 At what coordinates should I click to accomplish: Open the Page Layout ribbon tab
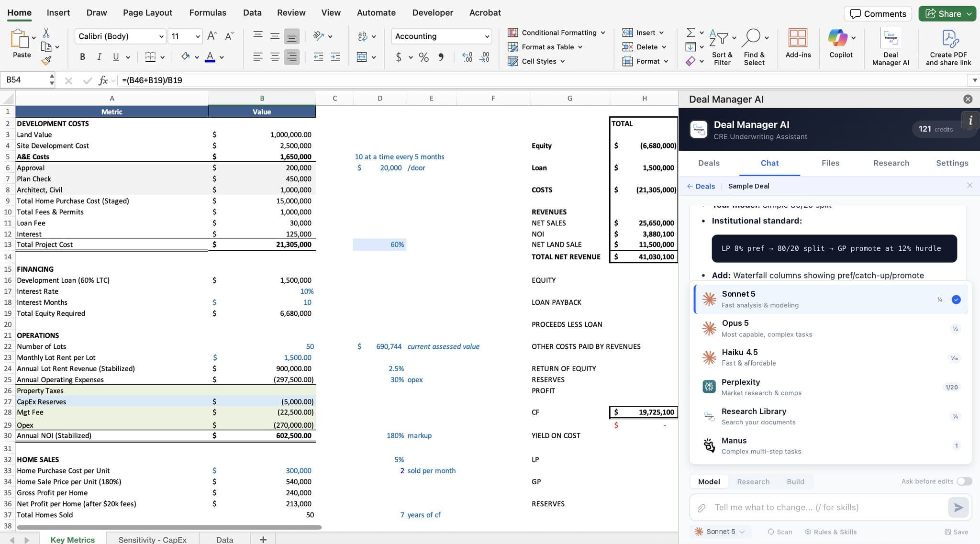(147, 13)
